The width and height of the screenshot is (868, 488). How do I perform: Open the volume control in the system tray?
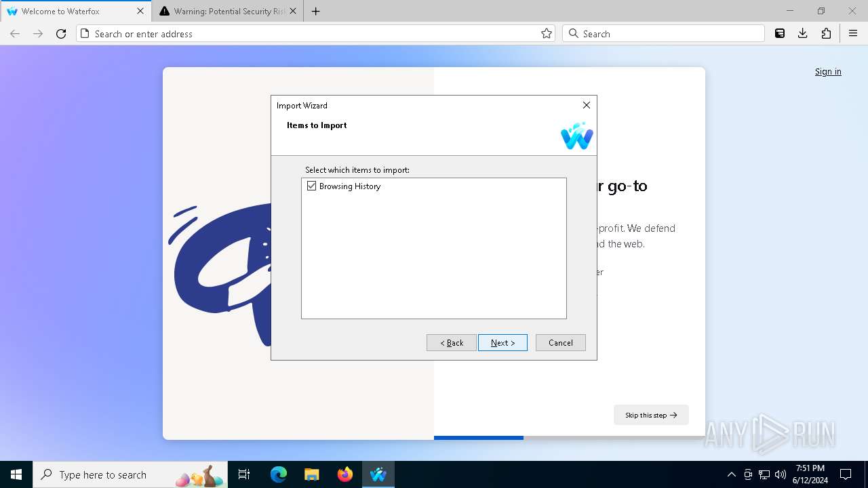780,474
